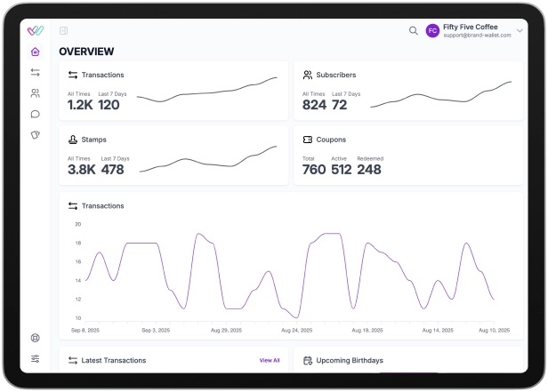Click support@brand-wallet.com email text
Screen dimensions: 548x392
477,36
